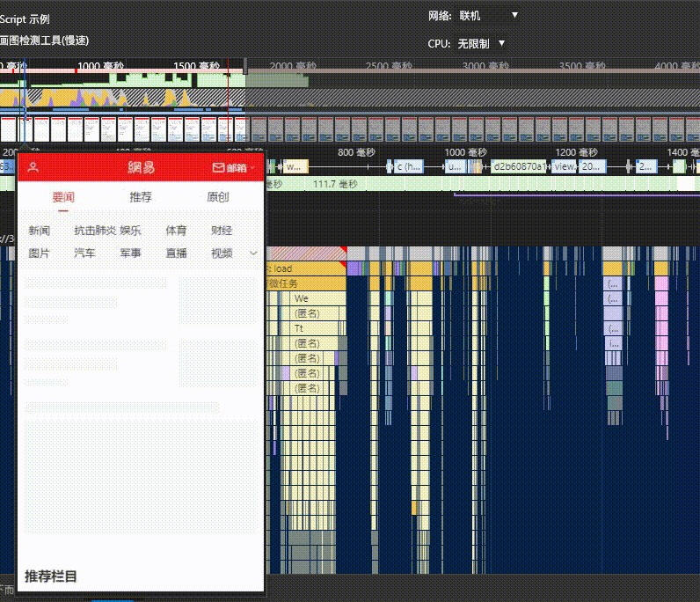Expand more channels with the chevron
This screenshot has height=602, width=700.
[253, 253]
